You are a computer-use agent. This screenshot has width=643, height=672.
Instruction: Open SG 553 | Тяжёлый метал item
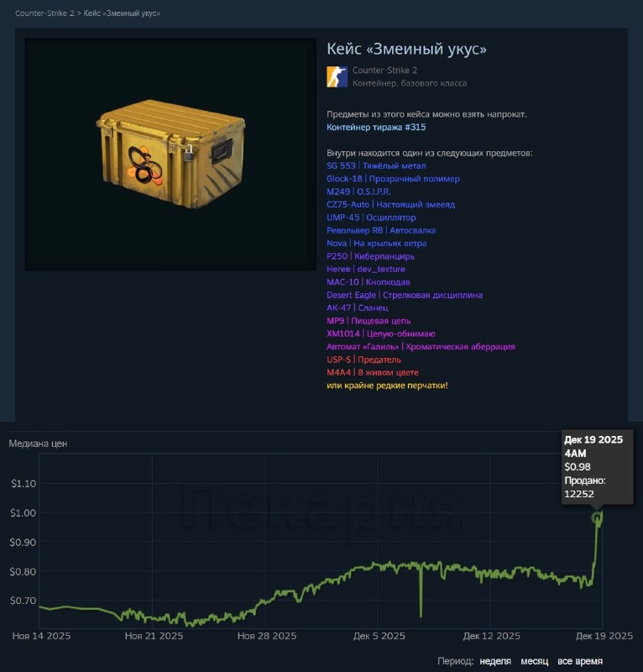[376, 165]
